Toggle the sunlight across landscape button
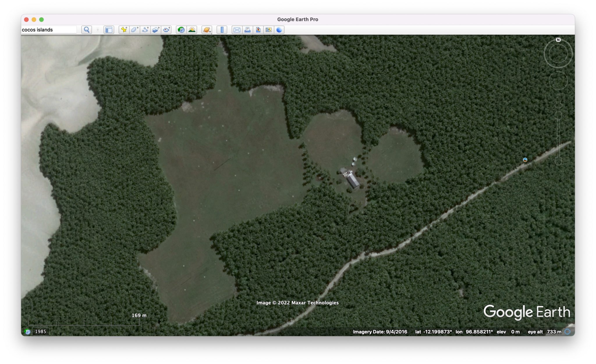The height and width of the screenshot is (364, 596). [x=192, y=30]
